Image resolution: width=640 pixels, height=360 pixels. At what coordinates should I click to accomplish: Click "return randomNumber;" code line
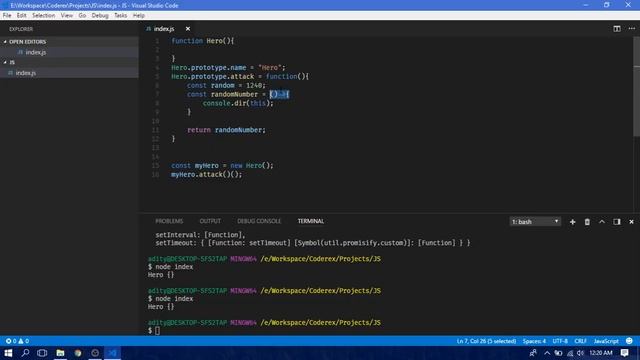[x=226, y=130]
